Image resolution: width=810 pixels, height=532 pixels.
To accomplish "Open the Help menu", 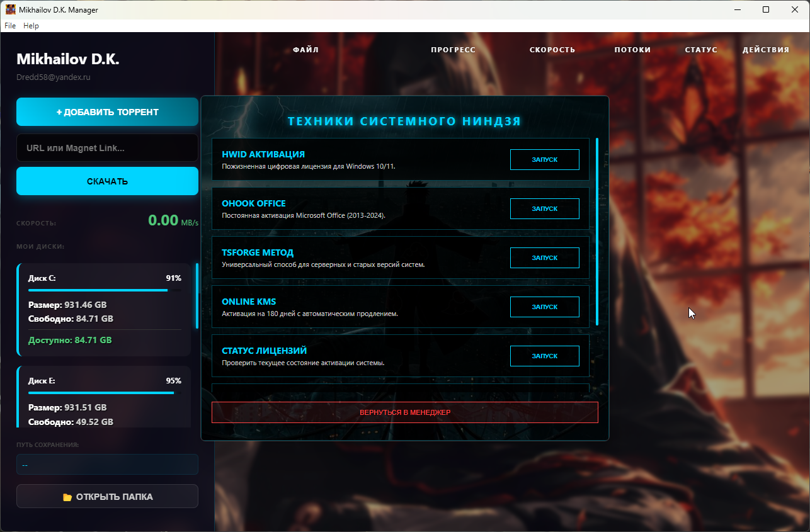I will coord(31,26).
